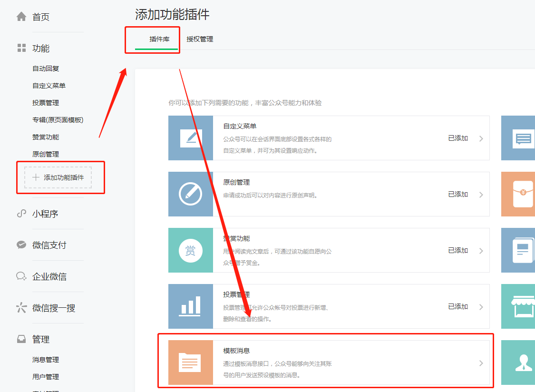Click 已添加 status on 原创管理 card
Image resolution: width=535 pixels, height=392 pixels.
[x=458, y=194]
